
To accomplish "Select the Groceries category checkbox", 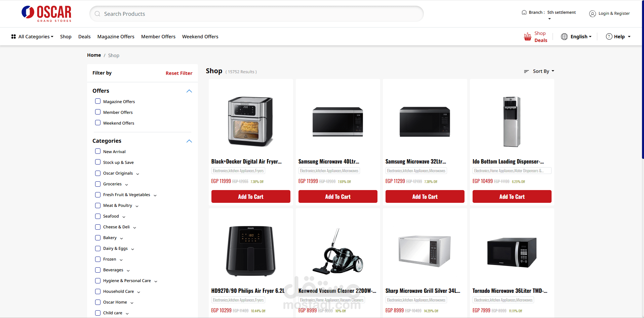I will [98, 184].
